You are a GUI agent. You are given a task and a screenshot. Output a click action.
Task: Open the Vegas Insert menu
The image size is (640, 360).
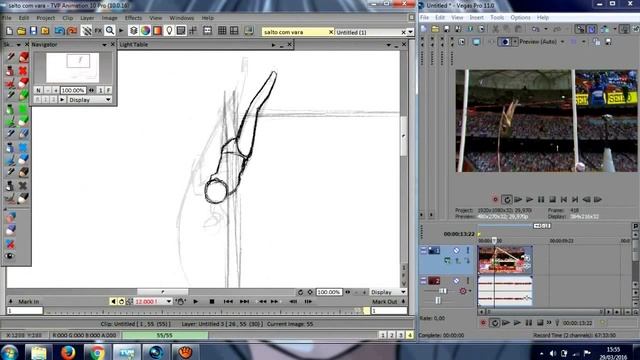(x=476, y=18)
